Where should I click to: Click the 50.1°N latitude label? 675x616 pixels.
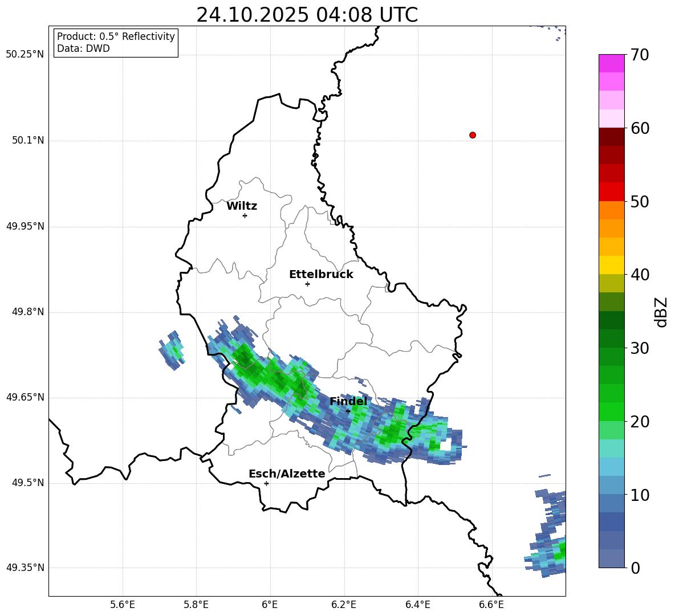click(28, 140)
